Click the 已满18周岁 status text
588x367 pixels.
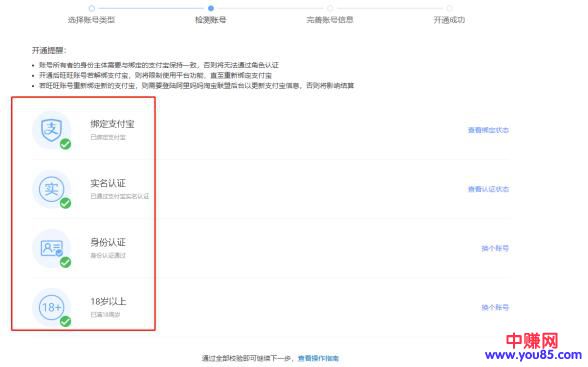click(x=105, y=315)
